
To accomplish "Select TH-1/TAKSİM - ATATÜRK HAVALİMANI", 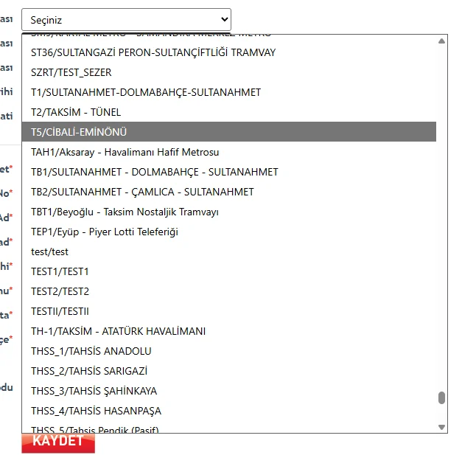I will click(118, 331).
